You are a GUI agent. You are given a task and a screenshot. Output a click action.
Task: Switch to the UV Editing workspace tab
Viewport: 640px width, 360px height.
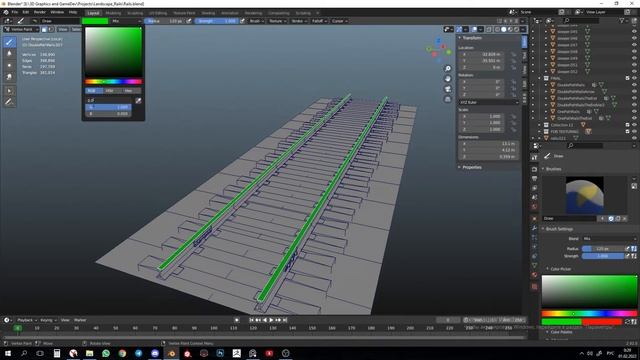(158, 13)
